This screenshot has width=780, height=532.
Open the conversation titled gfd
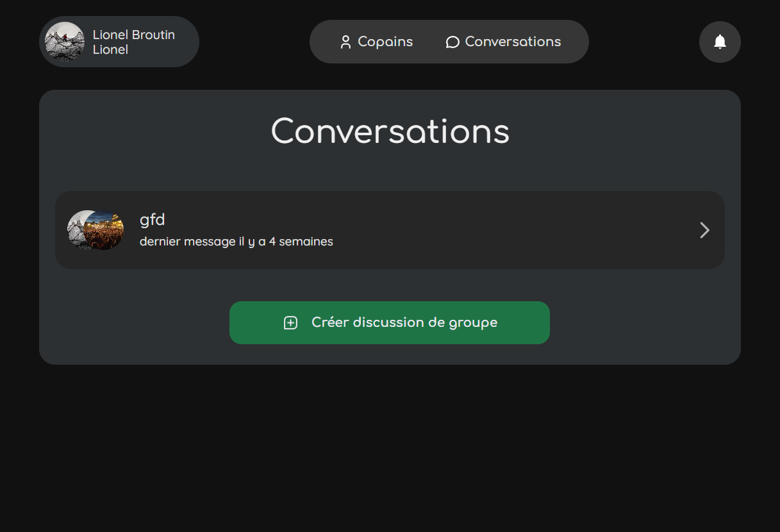click(x=153, y=220)
